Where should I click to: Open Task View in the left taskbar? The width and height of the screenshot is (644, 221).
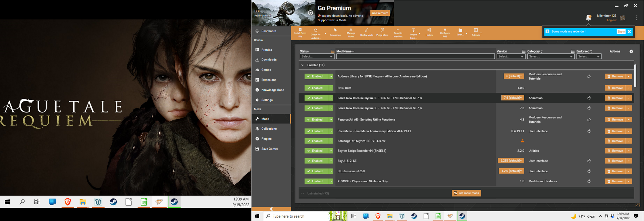coord(37,202)
